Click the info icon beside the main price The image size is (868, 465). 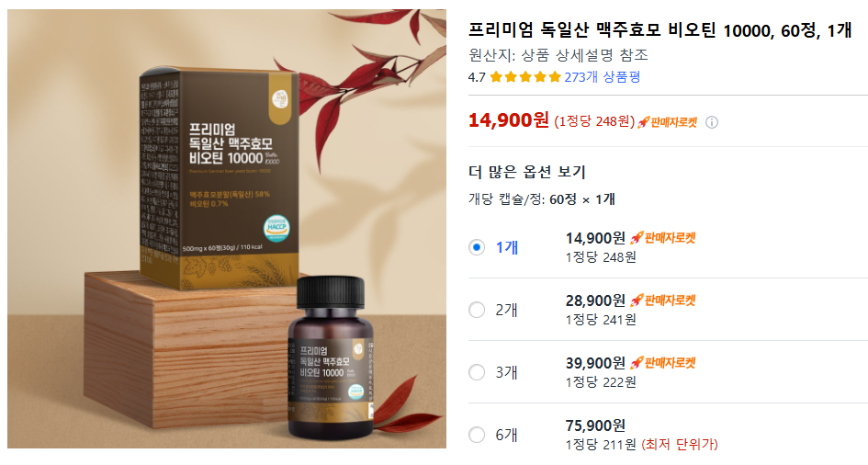712,122
